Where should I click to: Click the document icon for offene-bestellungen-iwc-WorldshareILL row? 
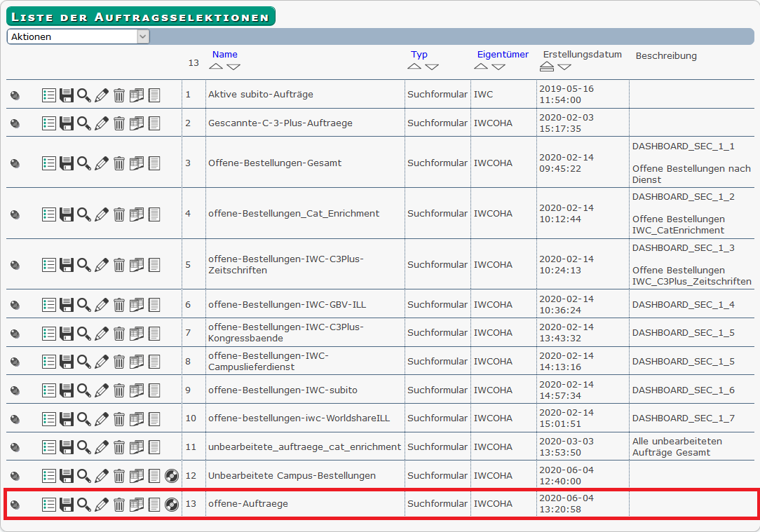154,418
